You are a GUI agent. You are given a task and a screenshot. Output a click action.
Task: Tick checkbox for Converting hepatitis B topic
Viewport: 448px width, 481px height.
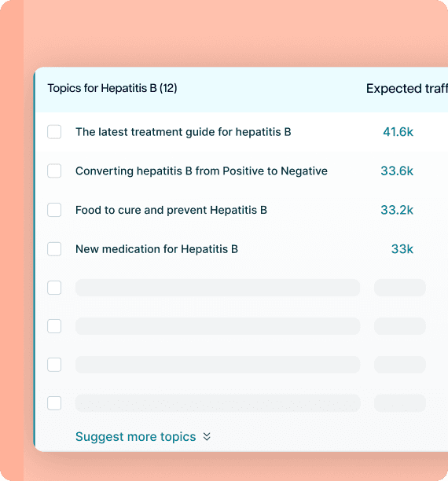click(x=54, y=171)
